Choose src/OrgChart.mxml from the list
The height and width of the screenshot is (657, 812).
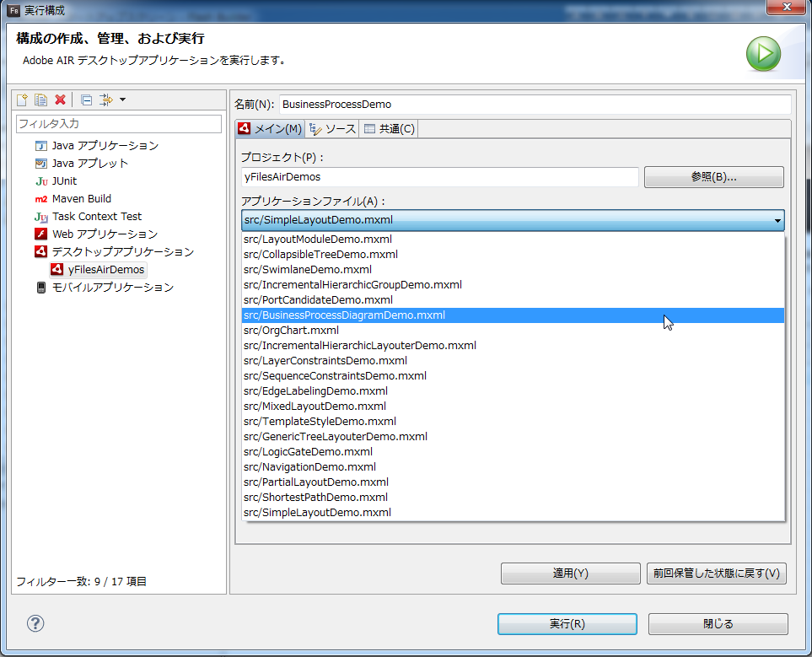tap(514, 330)
